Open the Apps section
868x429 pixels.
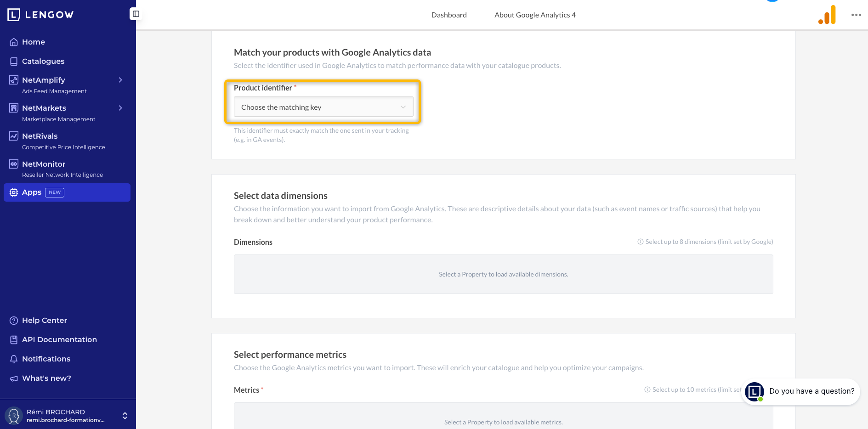[x=67, y=192]
